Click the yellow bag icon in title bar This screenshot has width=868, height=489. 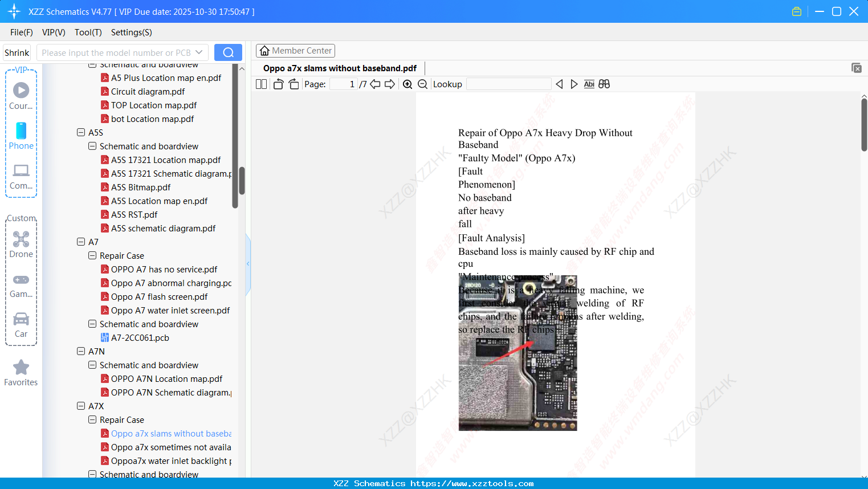point(797,11)
